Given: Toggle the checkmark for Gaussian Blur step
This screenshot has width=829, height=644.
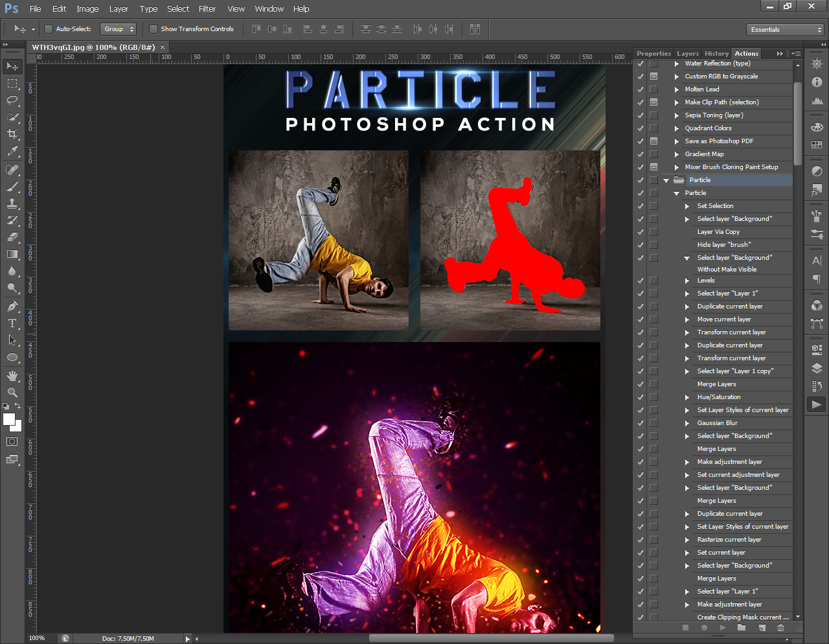Looking at the screenshot, I should tap(641, 423).
